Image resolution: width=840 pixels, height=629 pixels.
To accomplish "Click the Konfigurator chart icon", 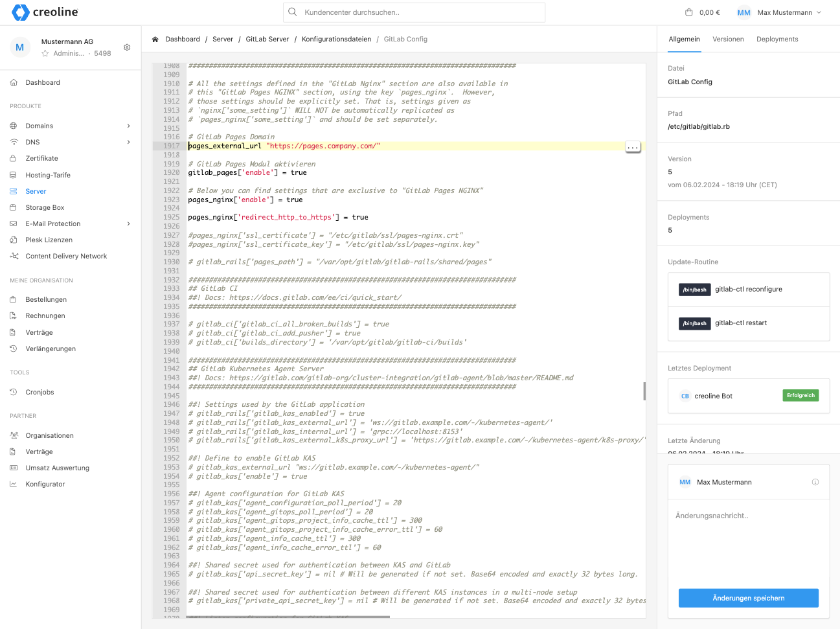I will pyautogui.click(x=14, y=484).
